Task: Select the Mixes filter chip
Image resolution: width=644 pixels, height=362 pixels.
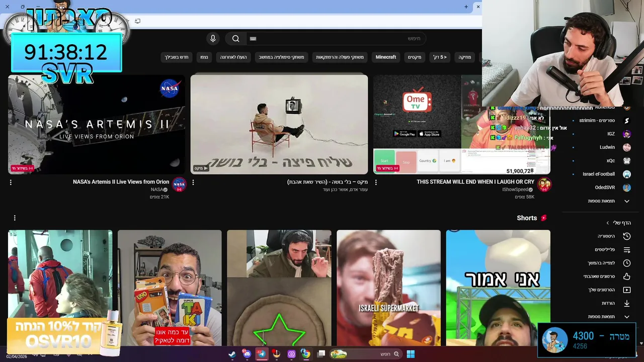Action: pos(415,57)
